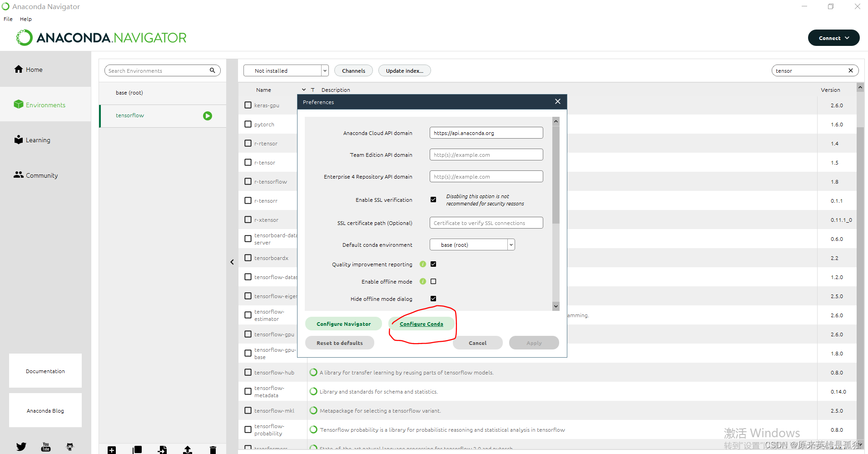Click the Clone environment icon
Screen dimensions: 868x454
coord(137,450)
